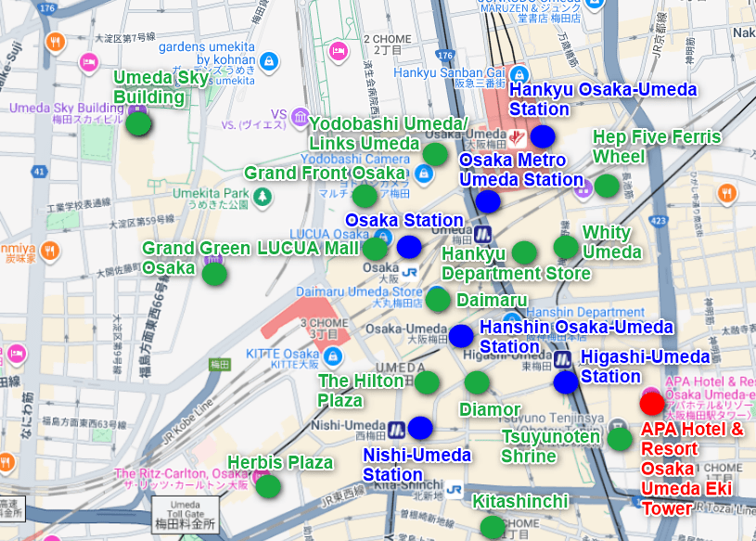Image resolution: width=756 pixels, height=541 pixels.
Task: Click the "JR Kobe Line" rail label
Action: pos(186,421)
